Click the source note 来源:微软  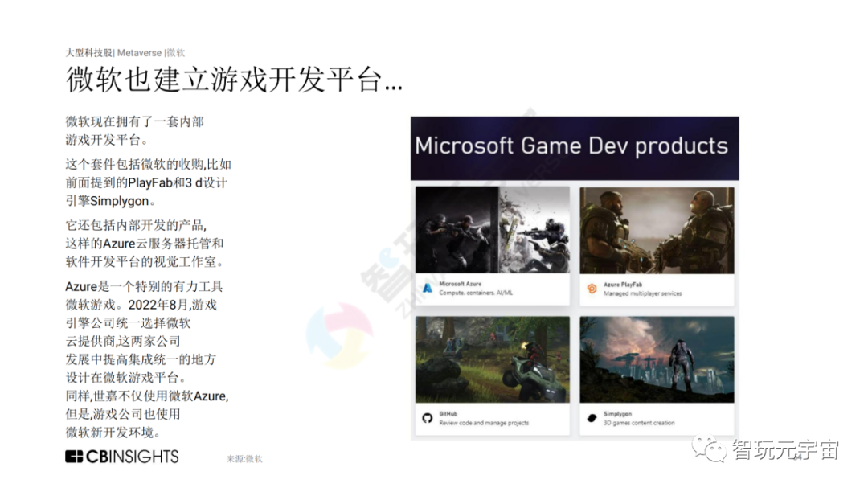pos(244,458)
